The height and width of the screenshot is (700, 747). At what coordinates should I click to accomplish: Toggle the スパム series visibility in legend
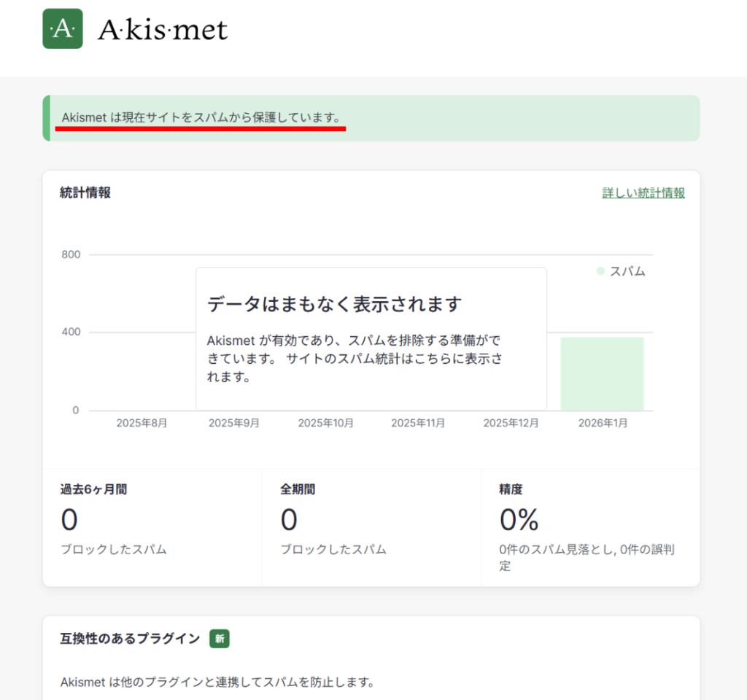(621, 271)
